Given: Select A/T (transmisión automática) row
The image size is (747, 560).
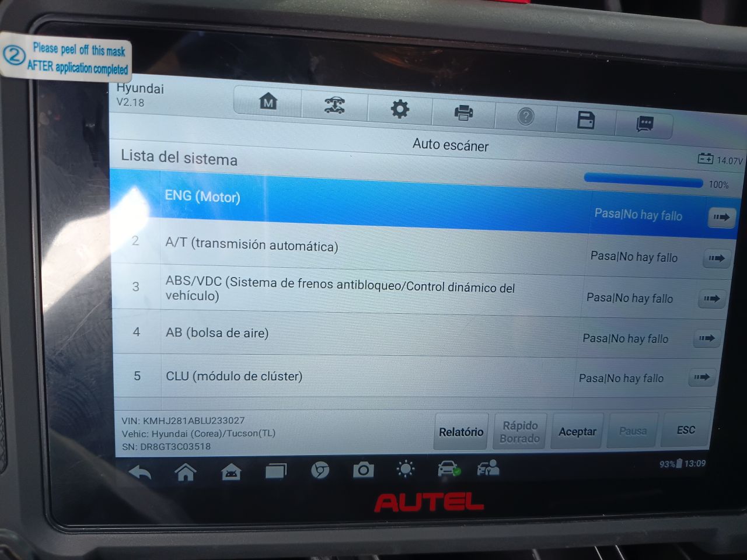Looking at the screenshot, I should point(421,250).
